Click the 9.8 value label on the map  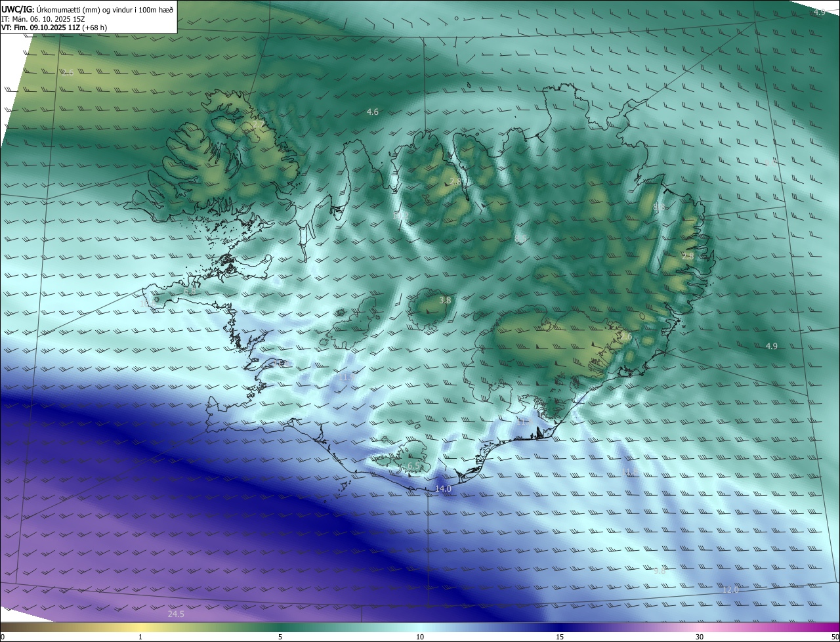pos(660,571)
